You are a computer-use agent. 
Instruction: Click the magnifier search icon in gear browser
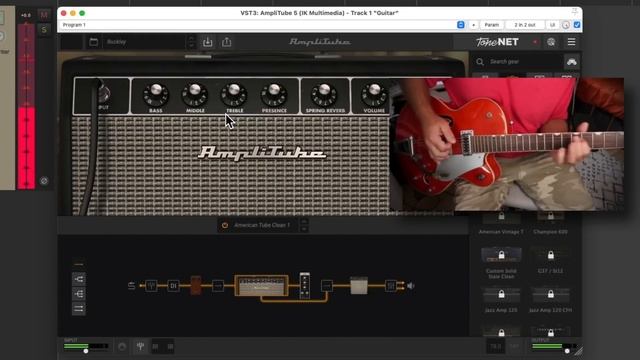click(480, 62)
